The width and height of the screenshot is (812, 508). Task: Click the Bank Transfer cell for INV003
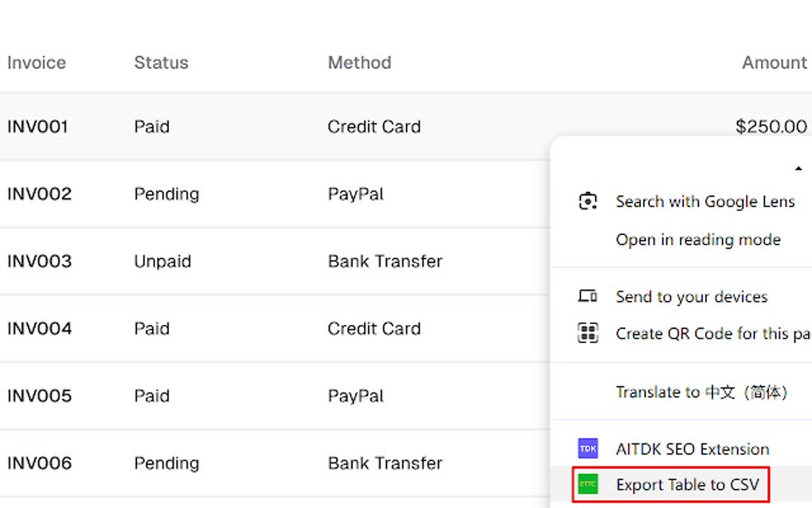[385, 261]
